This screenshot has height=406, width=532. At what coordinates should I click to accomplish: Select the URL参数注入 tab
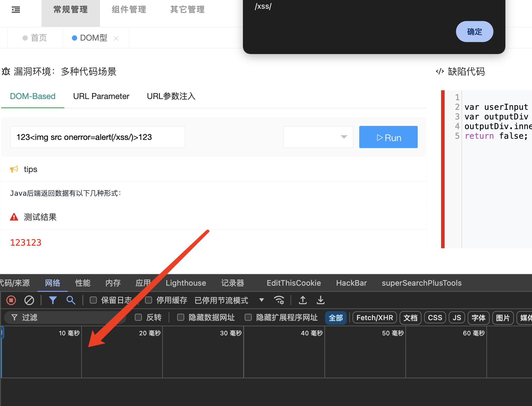(x=171, y=96)
